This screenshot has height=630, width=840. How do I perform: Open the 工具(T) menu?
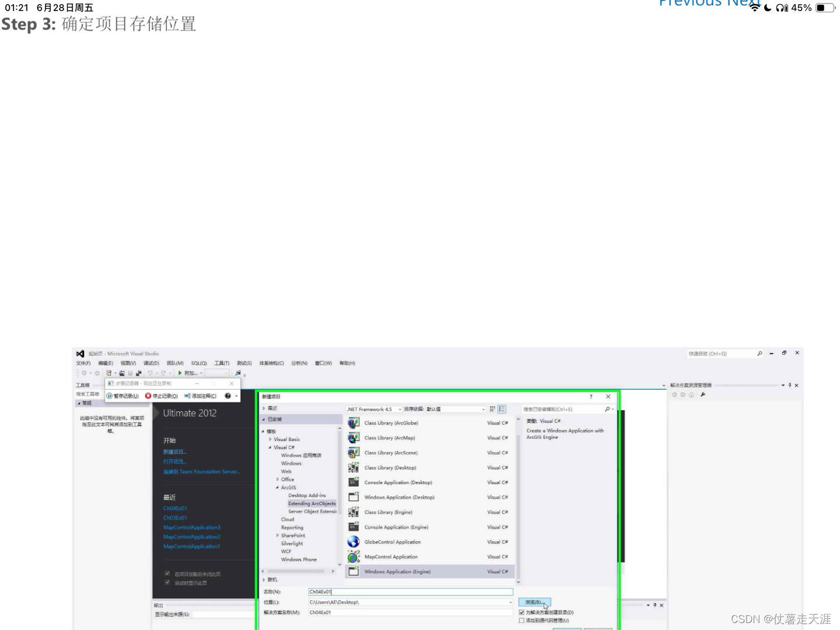[222, 363]
